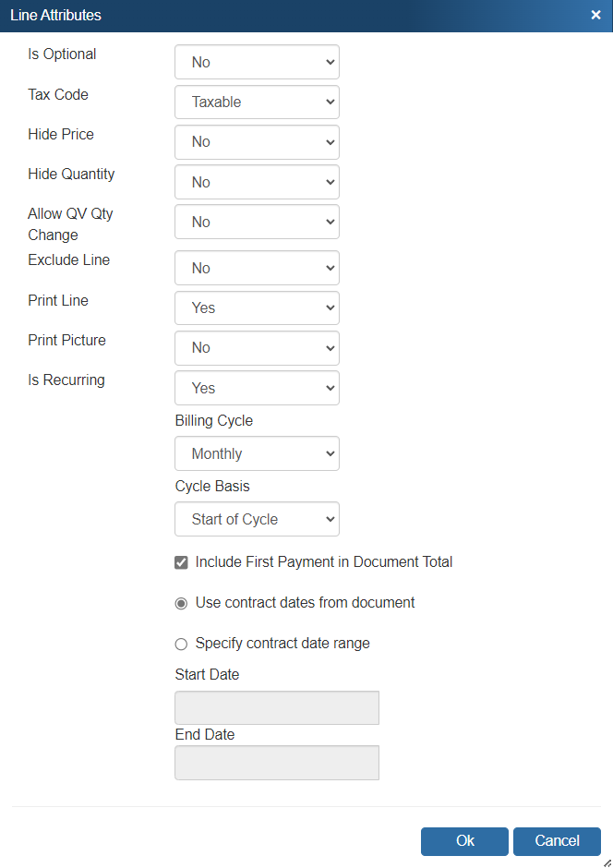Select Use contract dates from document
The image size is (613, 868).
pyautogui.click(x=181, y=603)
